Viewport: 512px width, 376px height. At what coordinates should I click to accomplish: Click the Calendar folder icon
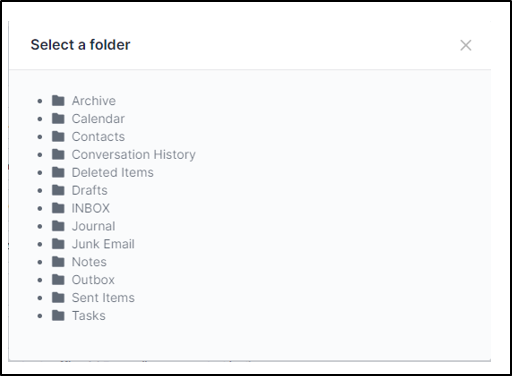pyautogui.click(x=58, y=118)
